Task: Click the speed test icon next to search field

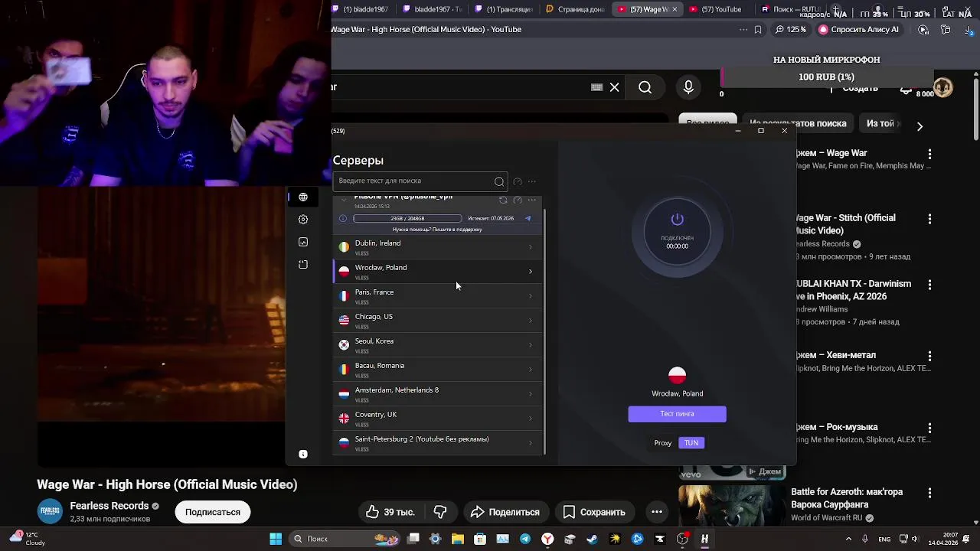Action: coord(518,181)
